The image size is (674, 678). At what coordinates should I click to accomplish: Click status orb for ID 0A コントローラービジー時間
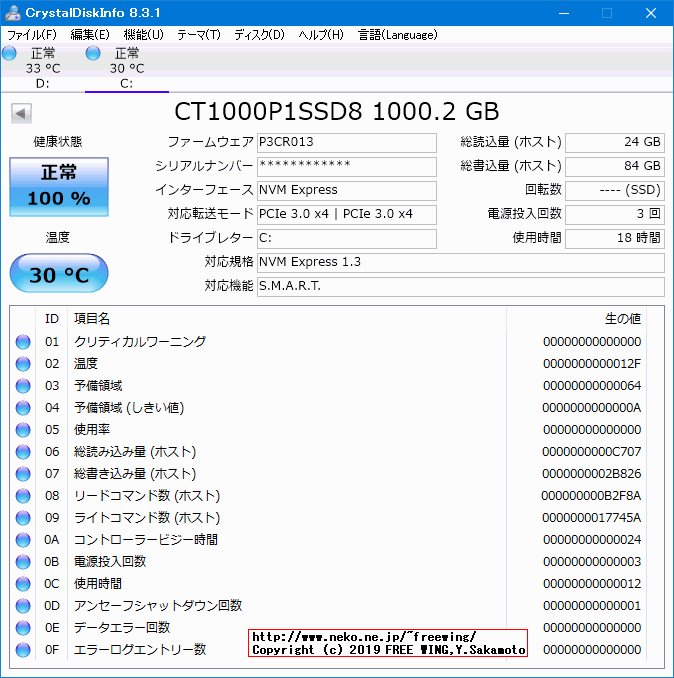pyautogui.click(x=23, y=540)
